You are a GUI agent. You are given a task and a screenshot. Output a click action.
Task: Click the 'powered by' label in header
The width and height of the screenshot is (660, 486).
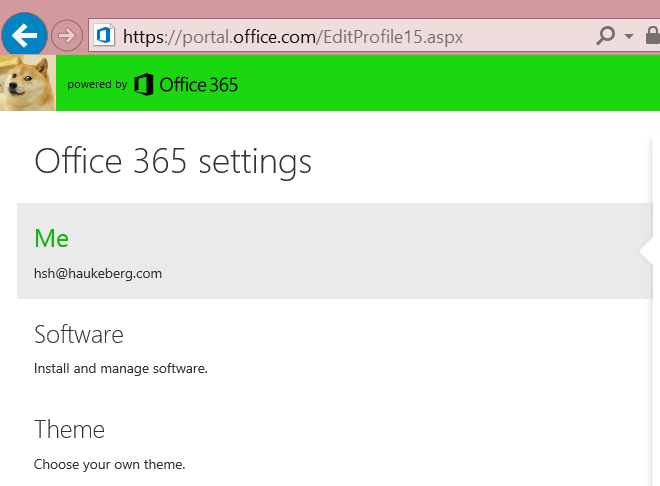click(97, 85)
